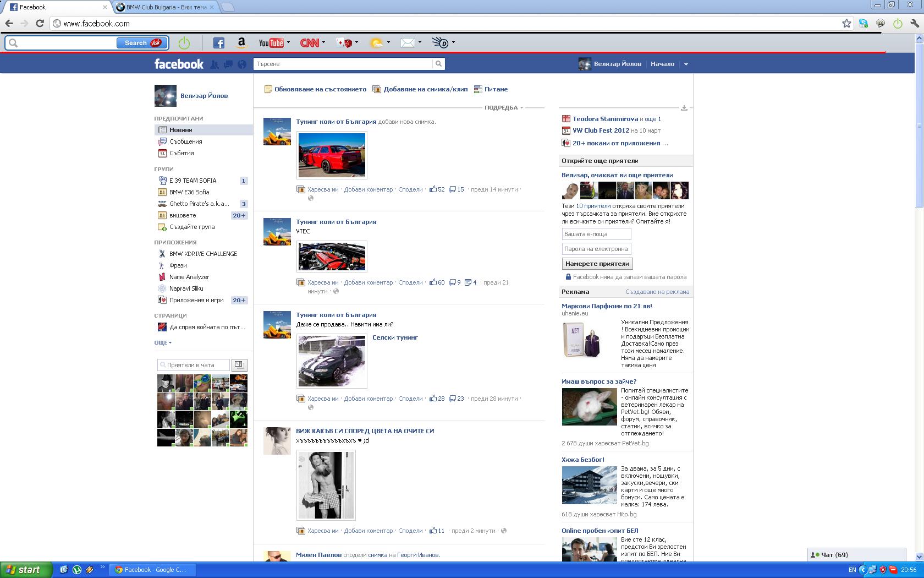
Task: Bookmark page with the star icon
Action: (846, 23)
